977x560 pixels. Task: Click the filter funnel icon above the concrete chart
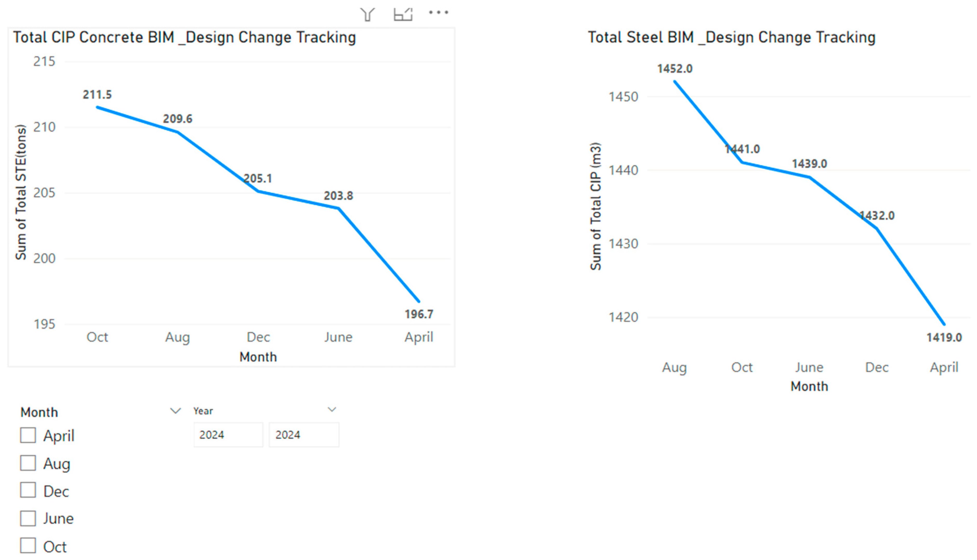[368, 14]
